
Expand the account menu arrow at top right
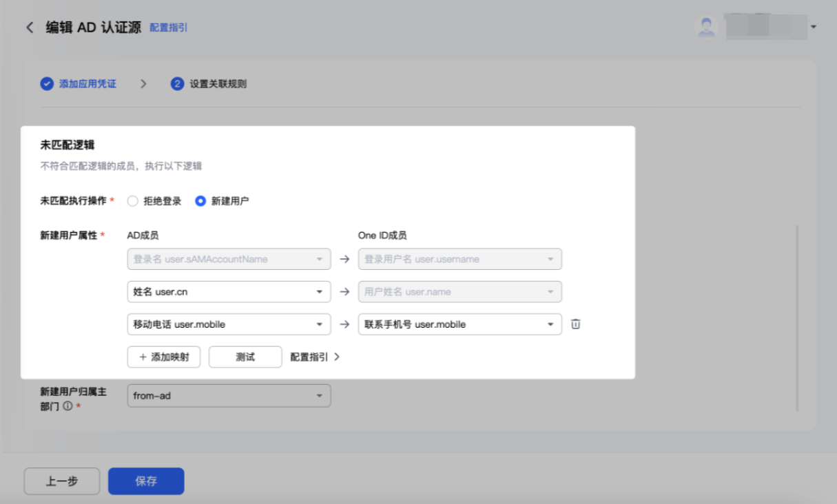tap(814, 28)
